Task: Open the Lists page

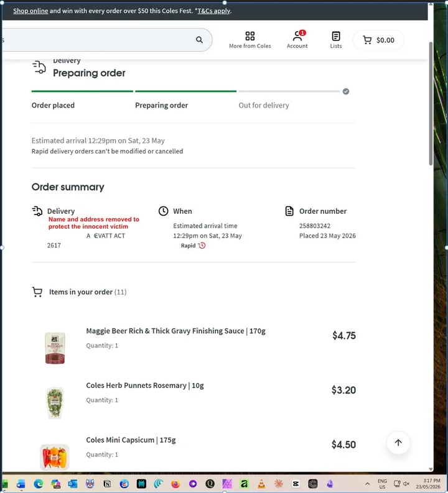Action: [x=335, y=40]
